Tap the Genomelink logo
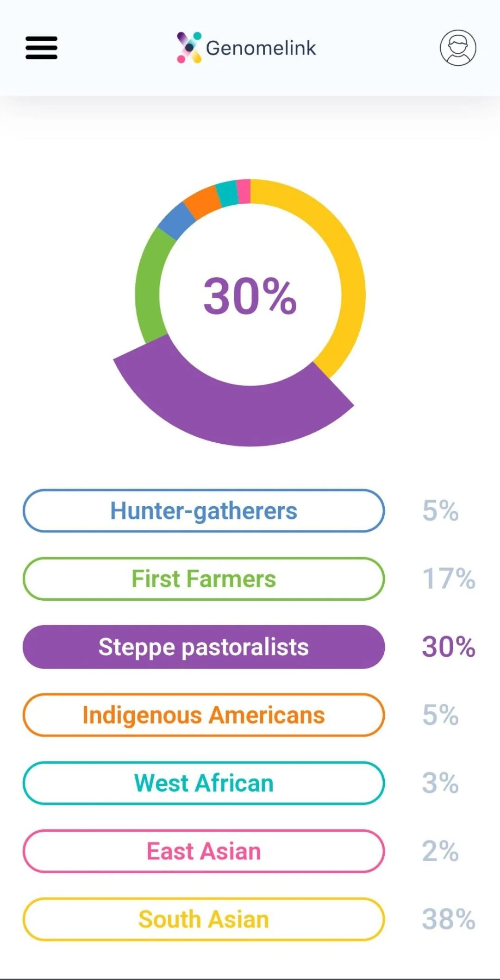This screenshot has height=980, width=500. (246, 48)
